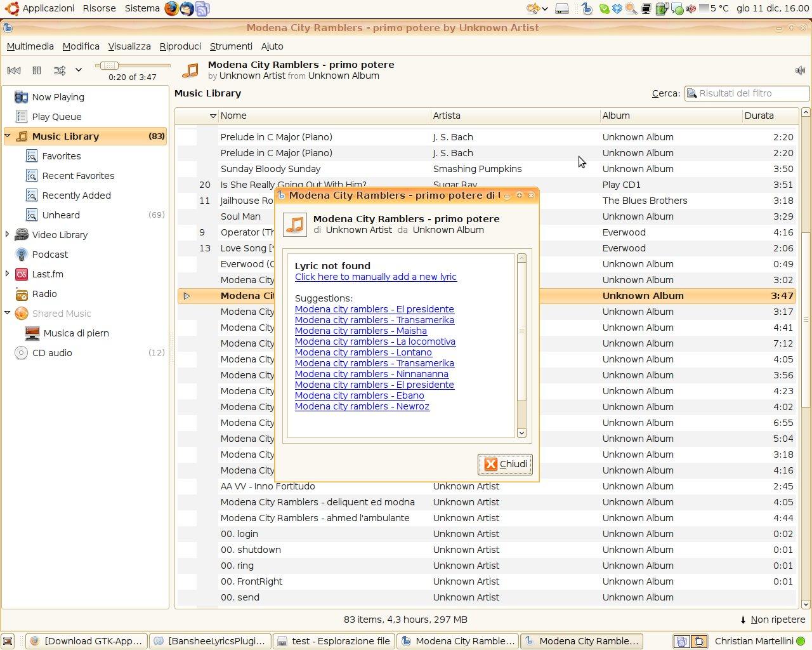Image resolution: width=812 pixels, height=650 pixels.
Task: Open the Radio source
Action: pyautogui.click(x=44, y=294)
